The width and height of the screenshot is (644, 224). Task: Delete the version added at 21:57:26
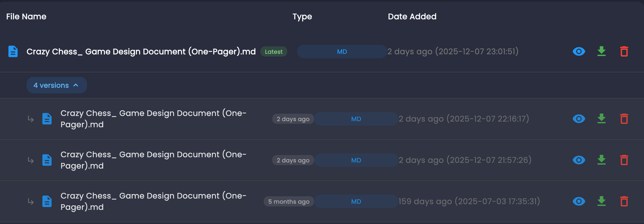click(x=624, y=160)
